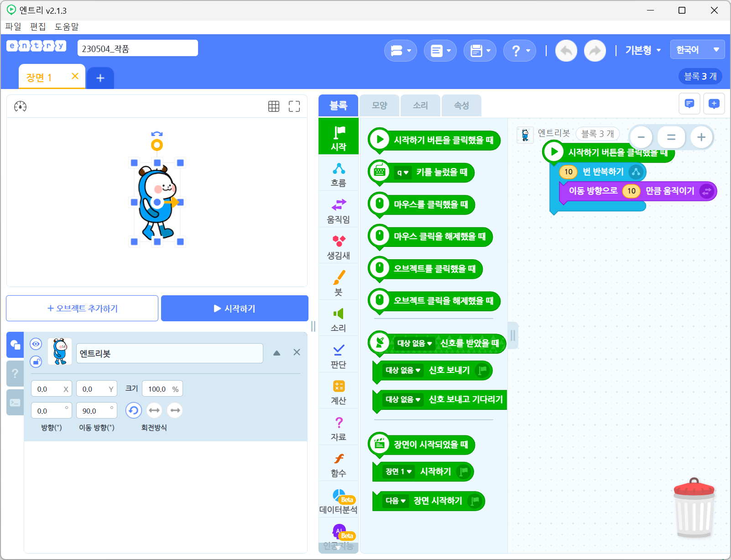Select the free rotation mode button
Viewport: 731px width, 560px height.
pos(133,410)
